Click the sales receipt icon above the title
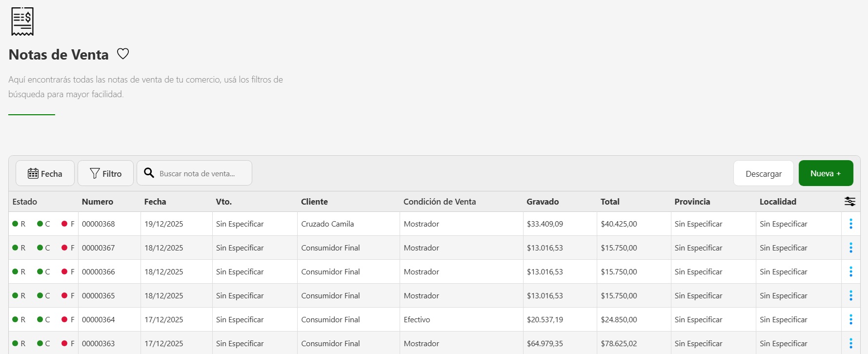This screenshot has height=354, width=868. point(22,21)
